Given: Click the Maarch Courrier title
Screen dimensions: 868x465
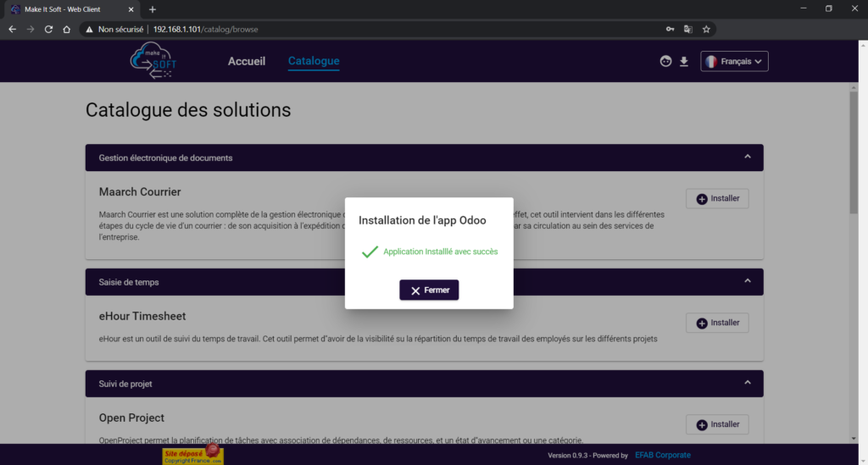Looking at the screenshot, I should 140,192.
